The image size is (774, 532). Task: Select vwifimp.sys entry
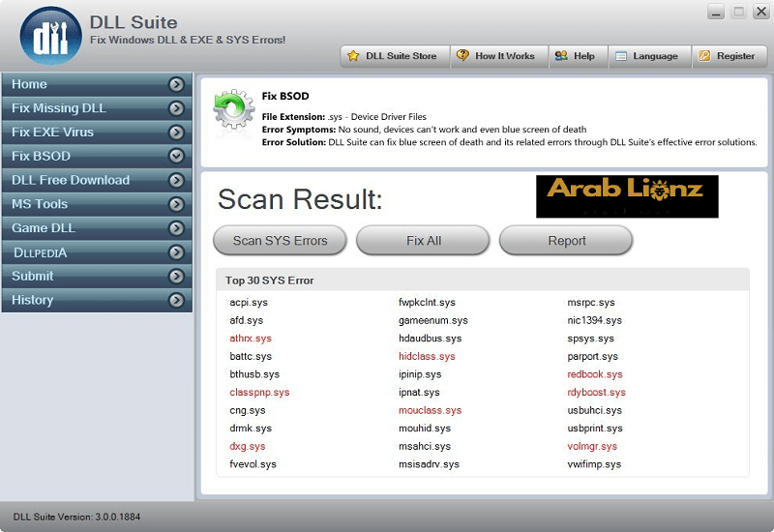coord(594,464)
